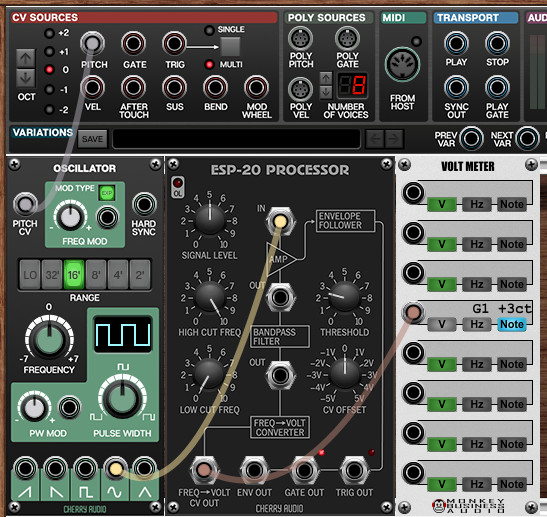Click the sine wave output jack
This screenshot has width=547, height=517.
pos(115,469)
